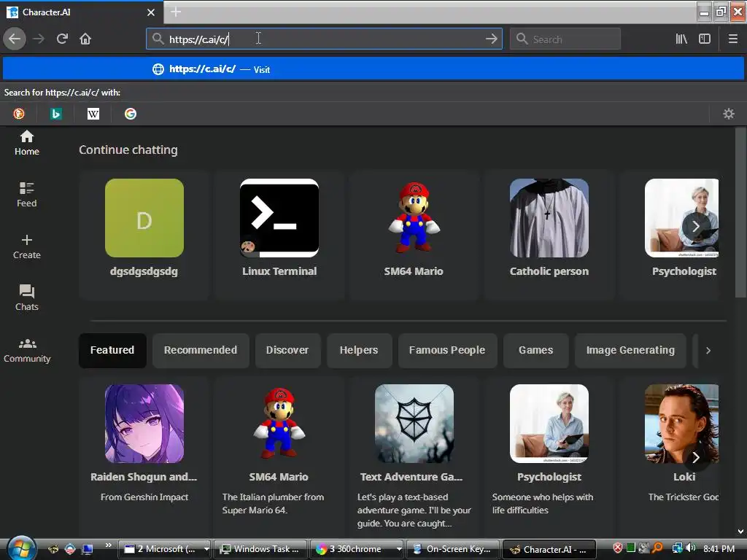Expand the 360chrome taskbar group dropdown
Image resolution: width=747 pixels, height=560 pixels.
tap(399, 549)
